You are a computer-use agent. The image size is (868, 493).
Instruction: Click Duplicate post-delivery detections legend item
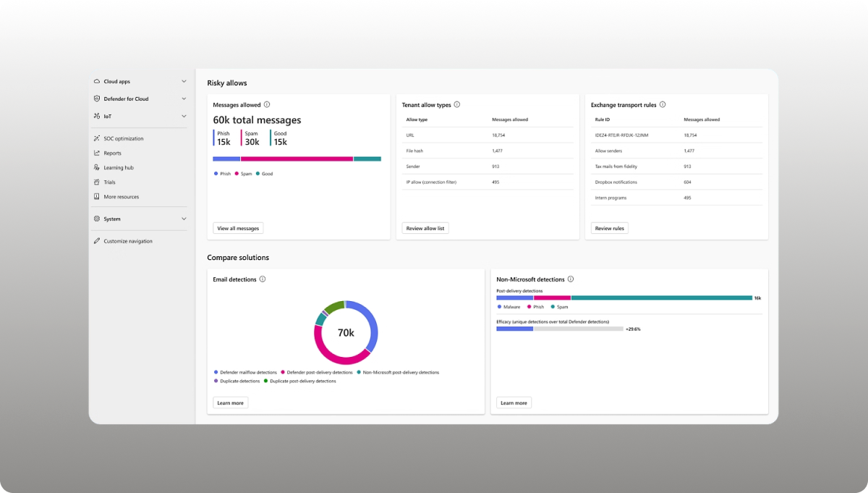click(x=300, y=381)
